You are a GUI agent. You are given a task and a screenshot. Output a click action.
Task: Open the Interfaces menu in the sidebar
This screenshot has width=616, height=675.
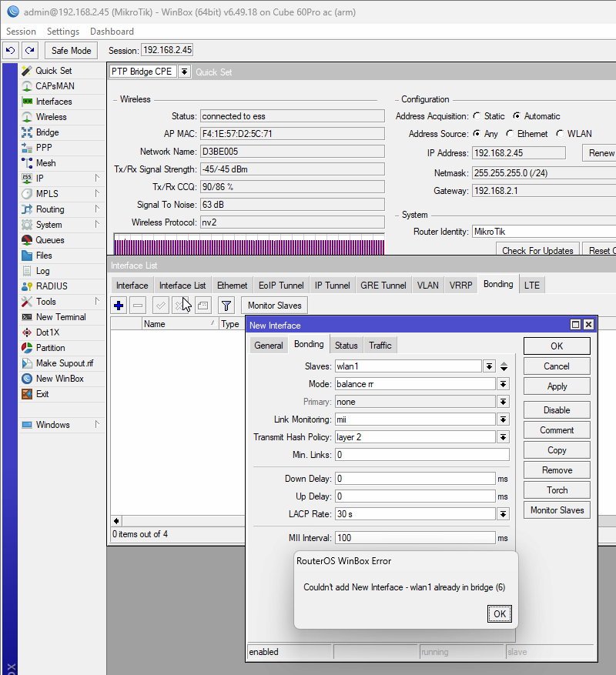(54, 102)
